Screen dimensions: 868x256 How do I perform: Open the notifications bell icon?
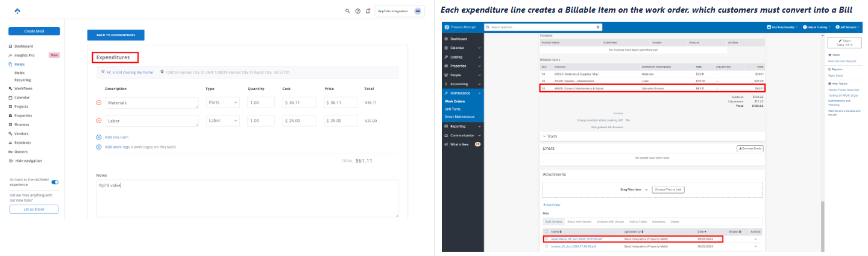pos(368,11)
